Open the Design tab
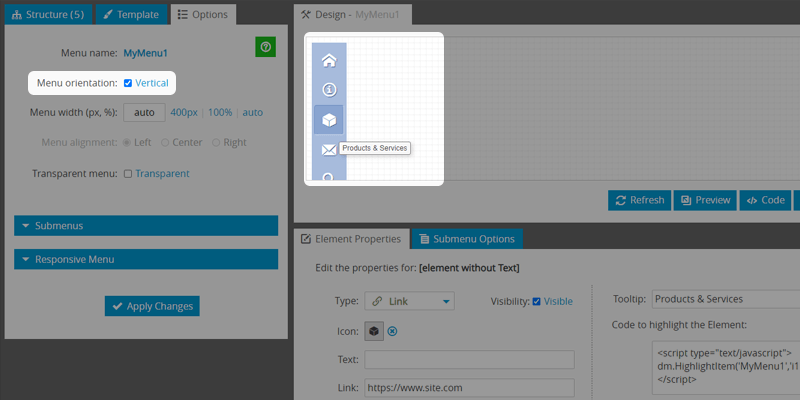 [x=353, y=14]
